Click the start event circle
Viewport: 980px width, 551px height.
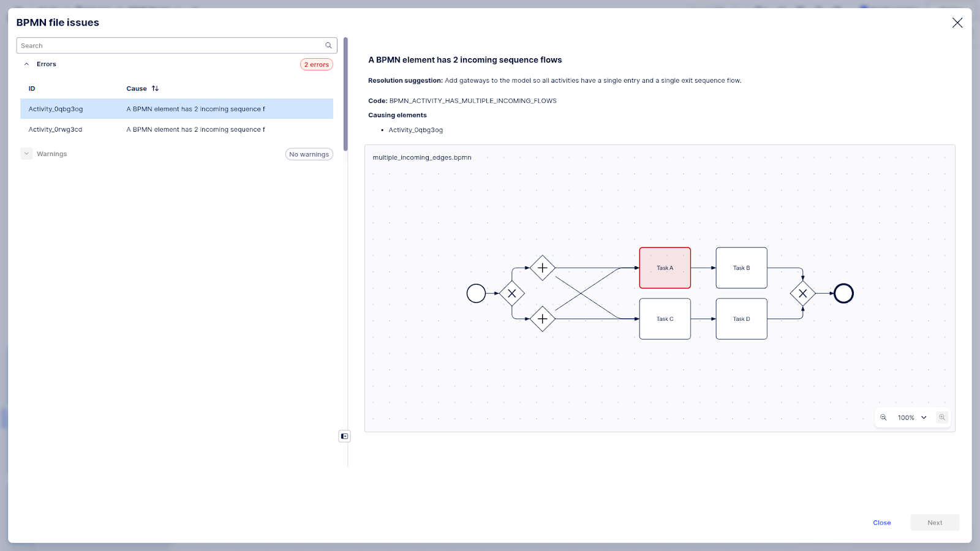pyautogui.click(x=476, y=293)
